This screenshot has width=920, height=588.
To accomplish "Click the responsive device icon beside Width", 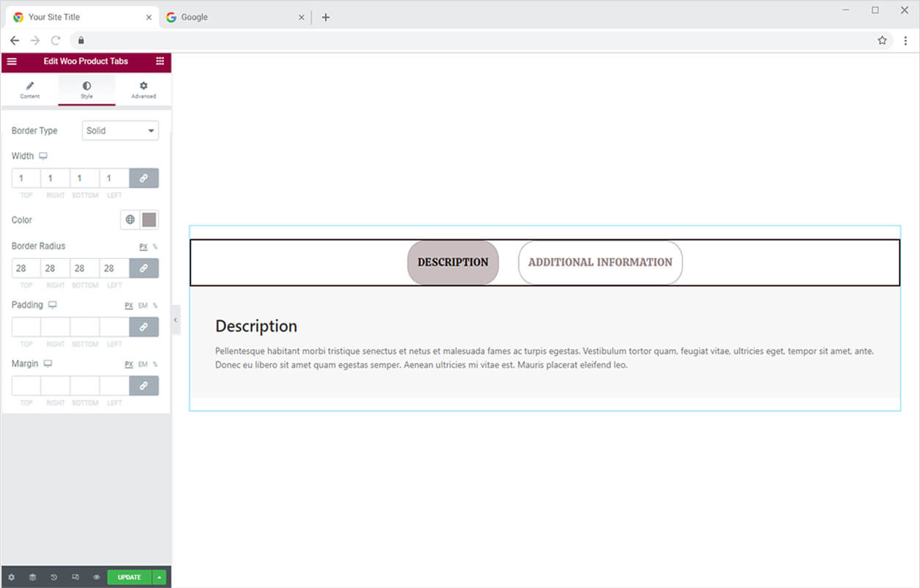I will [x=43, y=156].
